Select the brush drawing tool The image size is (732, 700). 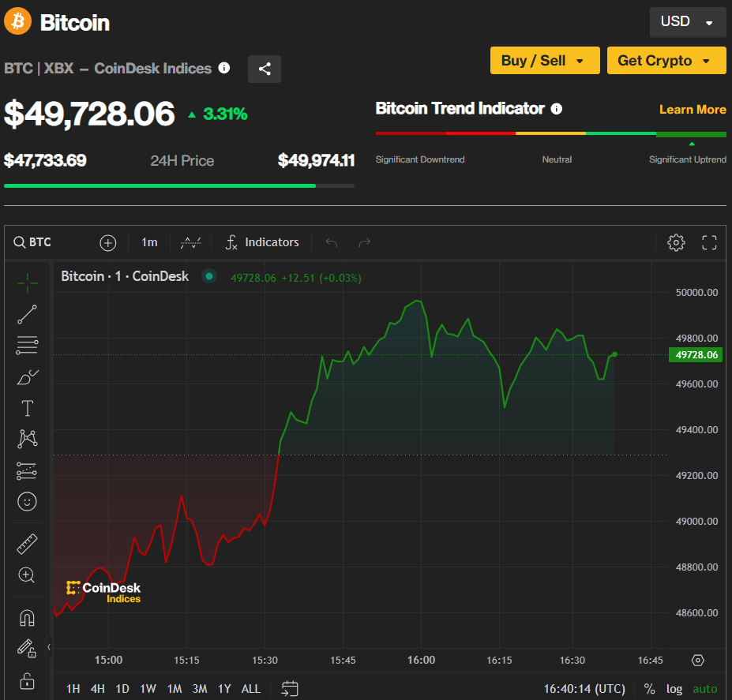pyautogui.click(x=27, y=377)
